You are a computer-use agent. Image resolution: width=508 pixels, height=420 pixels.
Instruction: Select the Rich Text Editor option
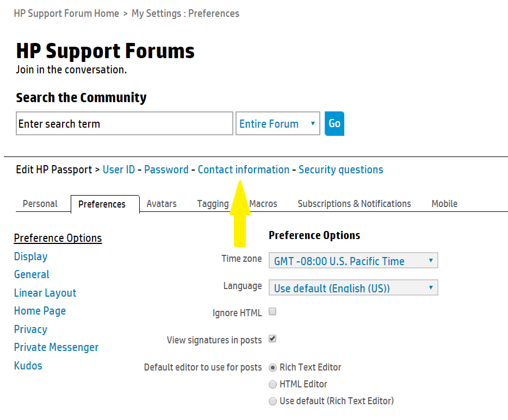click(x=272, y=367)
